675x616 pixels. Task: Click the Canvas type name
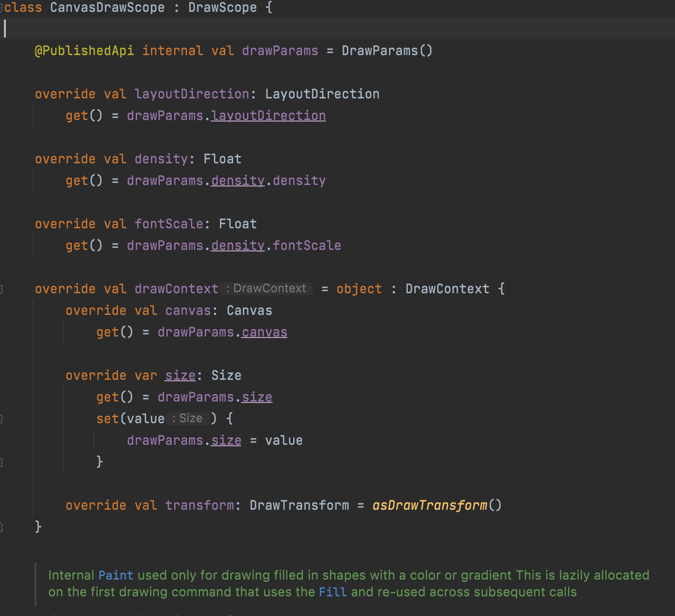click(x=249, y=310)
